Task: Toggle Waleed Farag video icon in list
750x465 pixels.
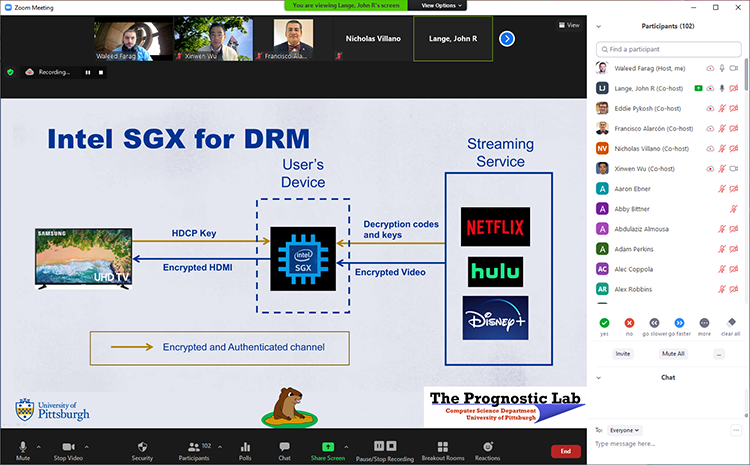Action: click(x=734, y=68)
